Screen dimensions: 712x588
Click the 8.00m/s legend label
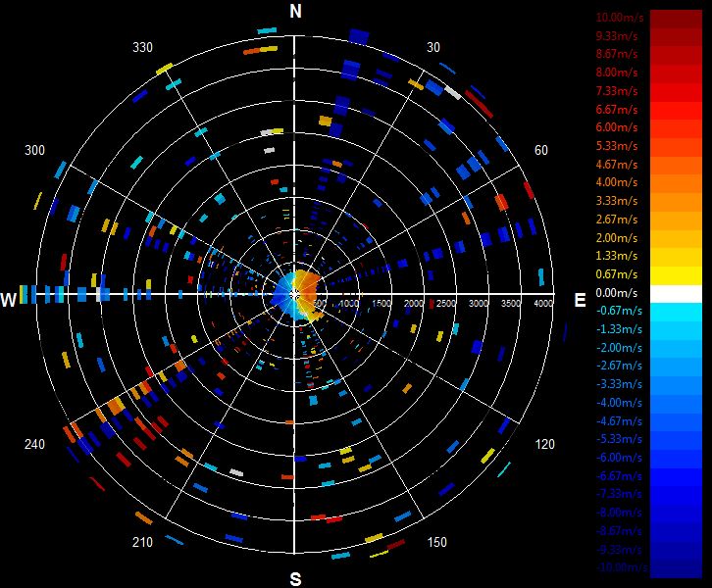617,73
